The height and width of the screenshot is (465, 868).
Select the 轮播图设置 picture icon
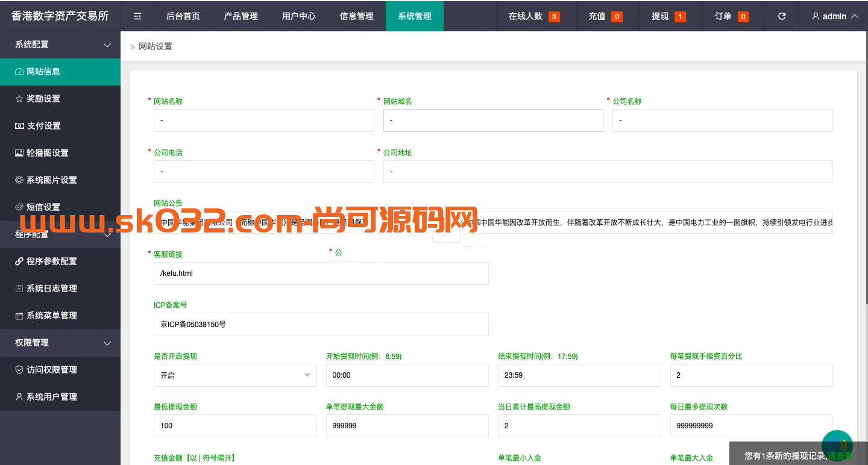[x=19, y=153]
